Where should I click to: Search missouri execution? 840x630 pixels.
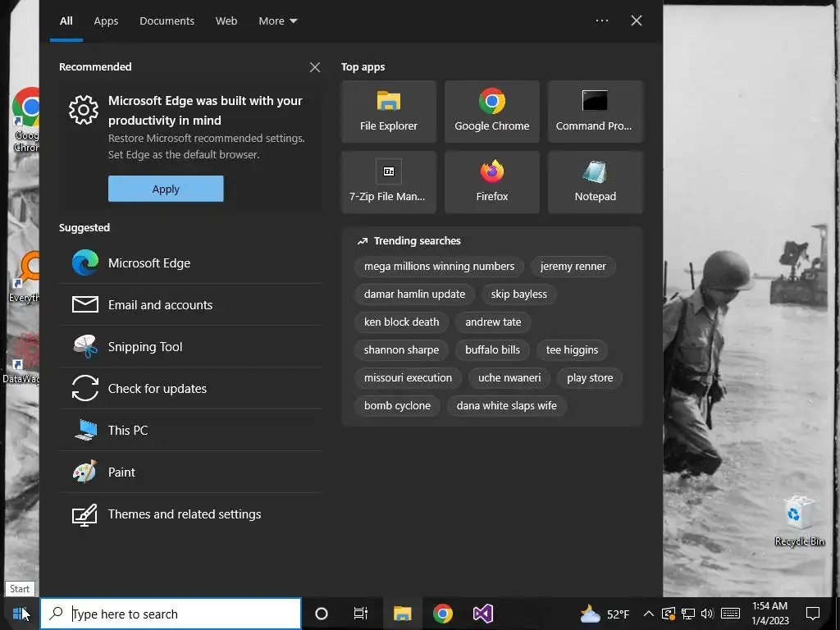[x=408, y=377]
